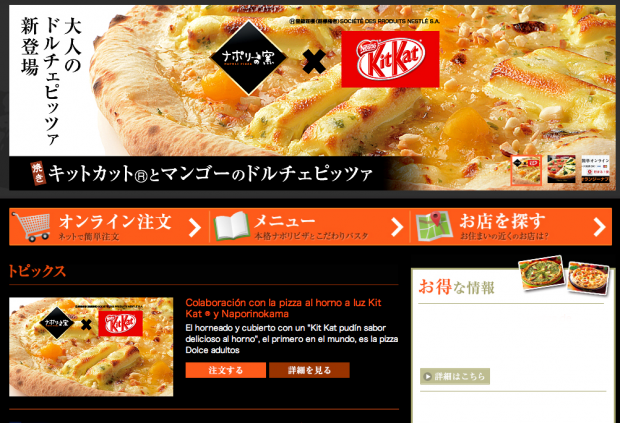Select the third slide thumbnail
This screenshot has width=620, height=423.
(595, 169)
